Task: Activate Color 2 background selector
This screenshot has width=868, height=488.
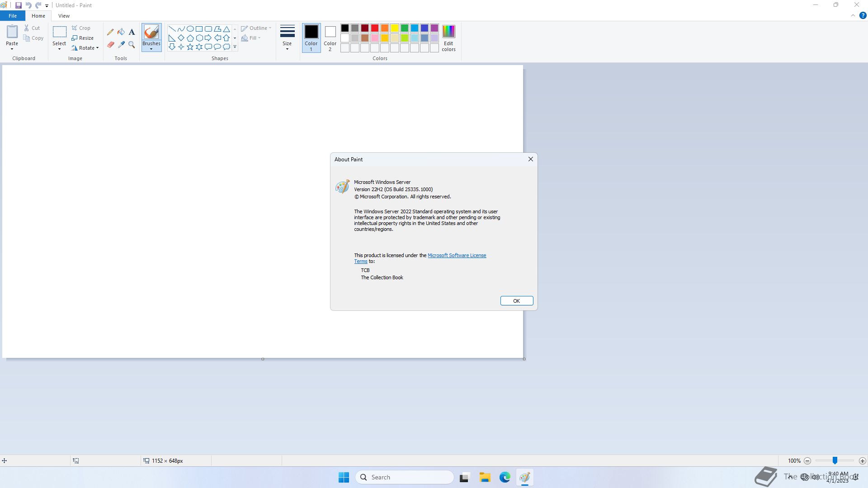Action: tap(330, 38)
